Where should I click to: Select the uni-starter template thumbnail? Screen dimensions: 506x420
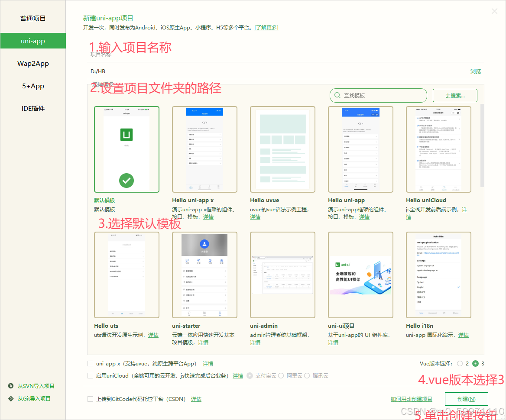coord(204,275)
